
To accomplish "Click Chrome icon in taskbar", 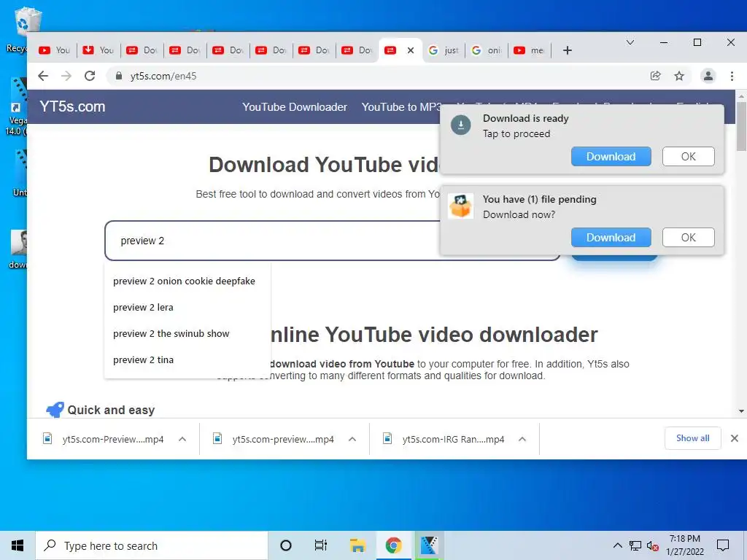I will pyautogui.click(x=393, y=545).
